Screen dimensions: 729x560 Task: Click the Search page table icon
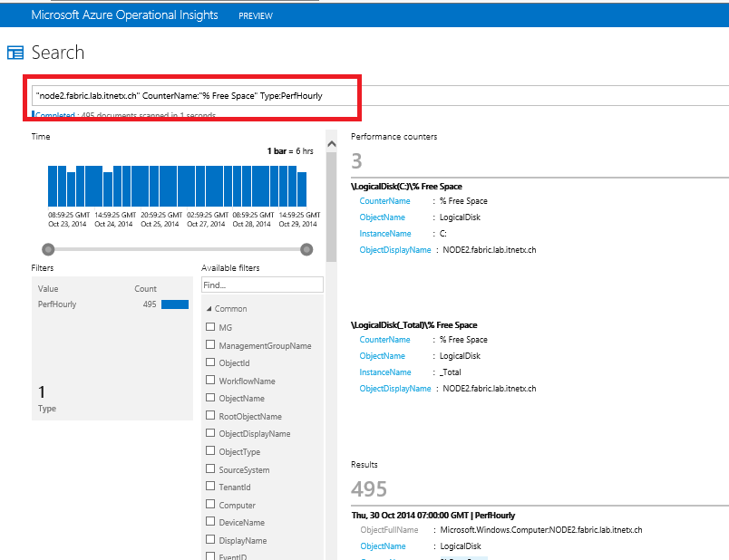[x=15, y=53]
